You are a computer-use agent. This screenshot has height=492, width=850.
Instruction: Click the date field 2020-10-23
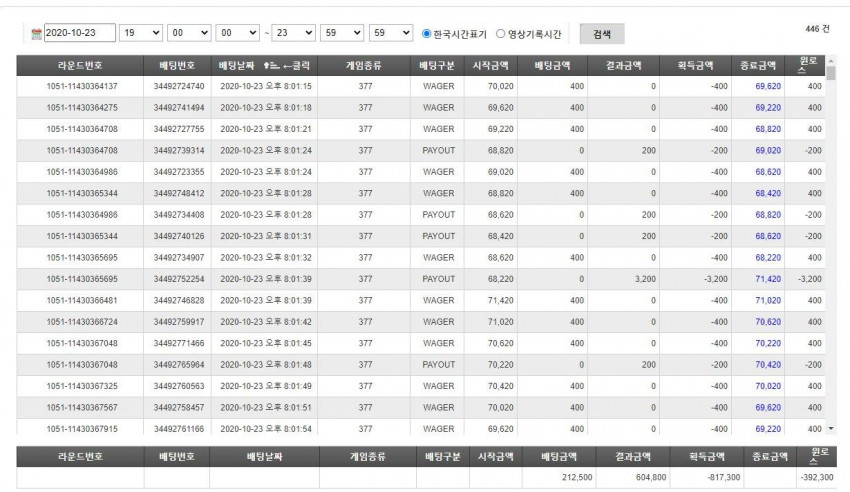click(80, 33)
